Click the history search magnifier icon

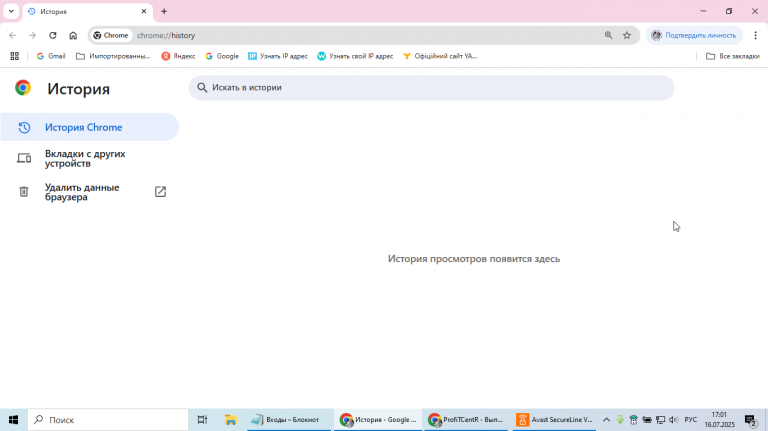click(x=202, y=88)
